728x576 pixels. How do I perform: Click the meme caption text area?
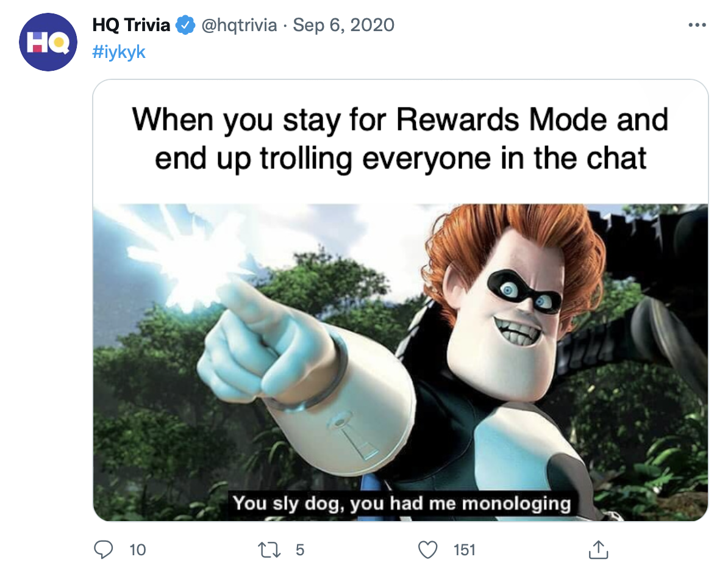[400, 139]
